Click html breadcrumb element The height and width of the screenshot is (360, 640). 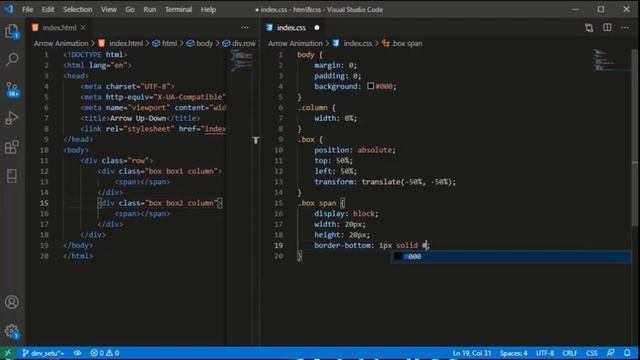pos(165,43)
